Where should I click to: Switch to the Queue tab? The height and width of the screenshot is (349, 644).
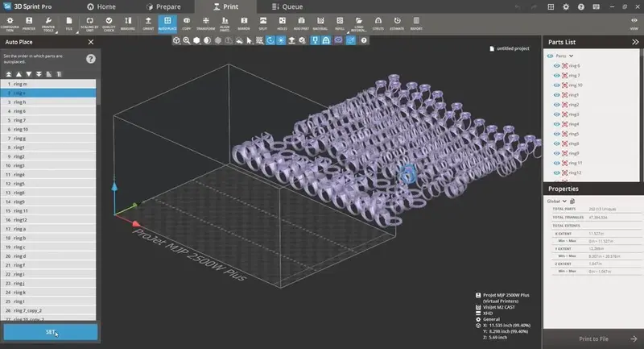click(x=287, y=6)
